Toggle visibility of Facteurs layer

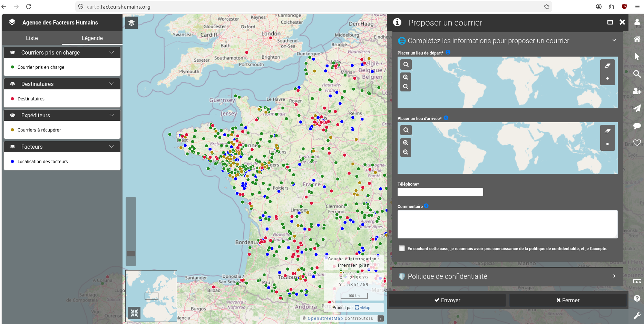(12, 147)
